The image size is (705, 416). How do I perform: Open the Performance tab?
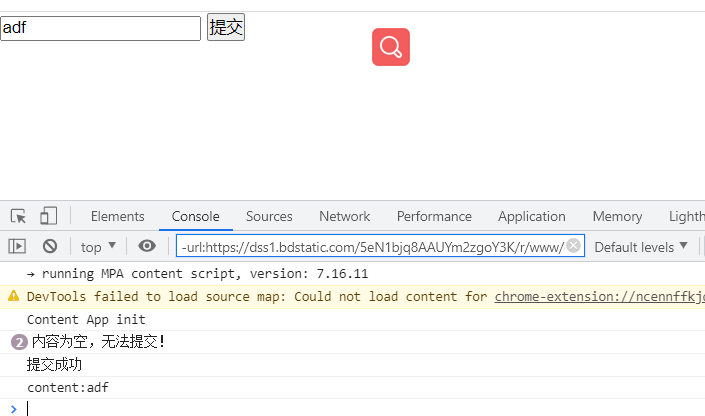[x=434, y=216]
